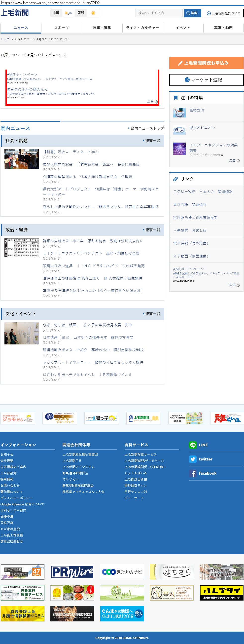Open the PR Wire banner

(x=72, y=572)
